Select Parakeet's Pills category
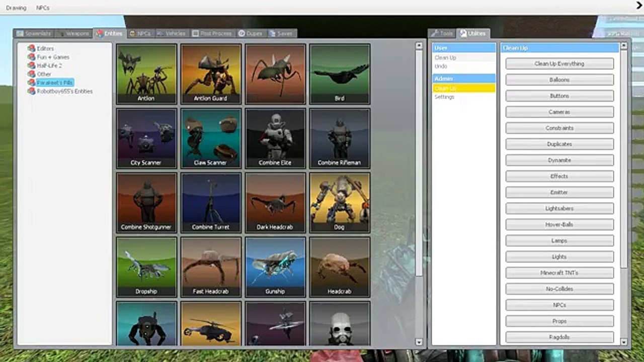Image resolution: width=644 pixels, height=362 pixels. pos(55,82)
